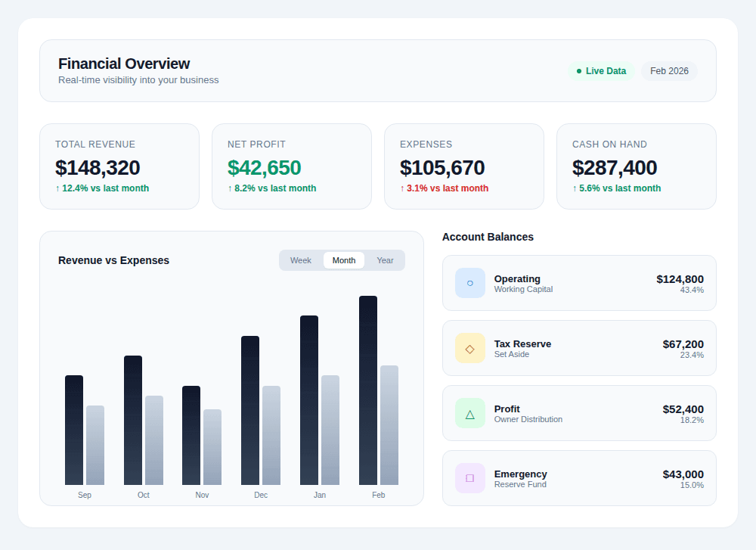The height and width of the screenshot is (550, 756).
Task: Select the Month chart tab
Action: [344, 260]
